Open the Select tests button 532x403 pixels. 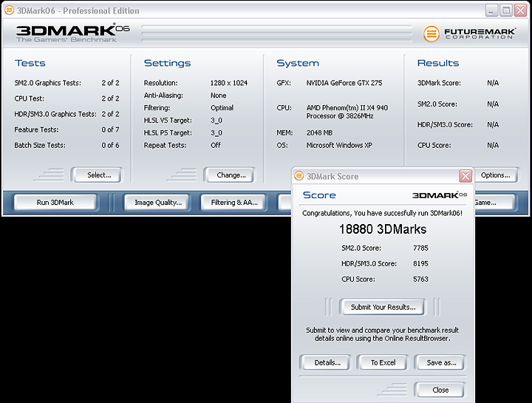(x=99, y=175)
